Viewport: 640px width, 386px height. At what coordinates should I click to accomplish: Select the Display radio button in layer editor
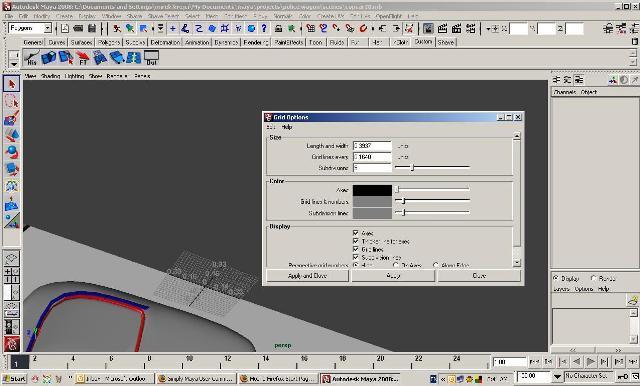pyautogui.click(x=556, y=278)
